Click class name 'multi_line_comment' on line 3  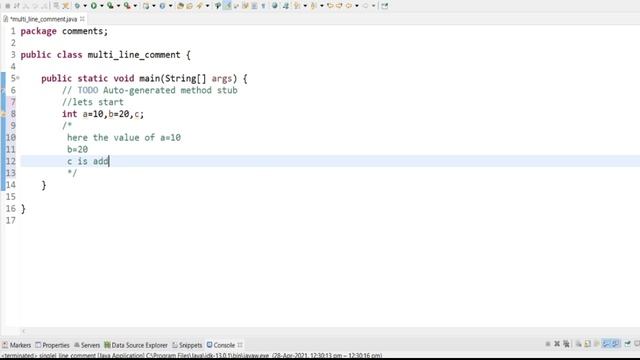pos(134,55)
